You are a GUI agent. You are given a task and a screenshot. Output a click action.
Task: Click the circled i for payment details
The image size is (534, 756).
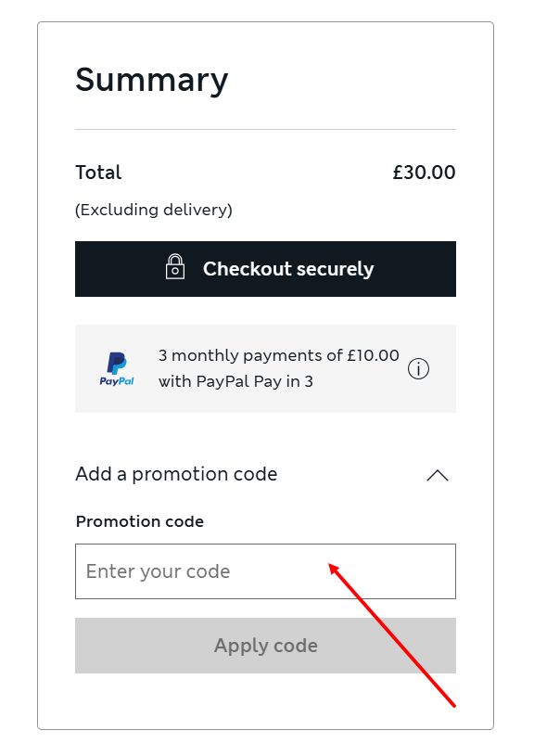coord(418,368)
